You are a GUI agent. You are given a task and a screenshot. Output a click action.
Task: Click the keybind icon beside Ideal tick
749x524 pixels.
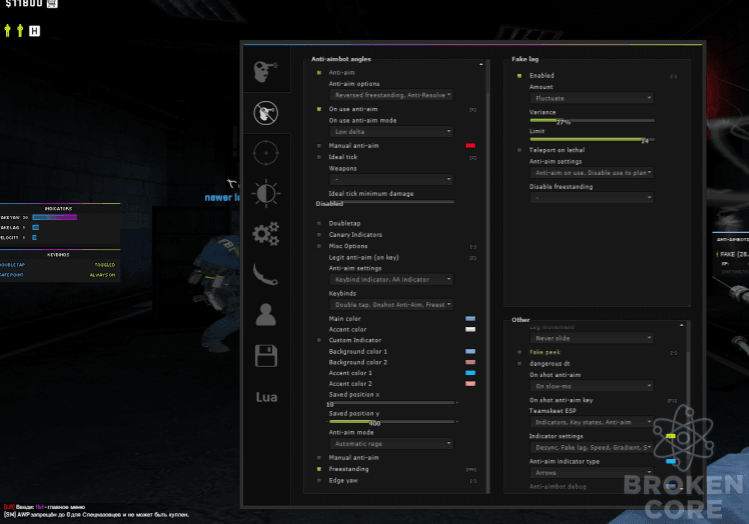[472, 158]
